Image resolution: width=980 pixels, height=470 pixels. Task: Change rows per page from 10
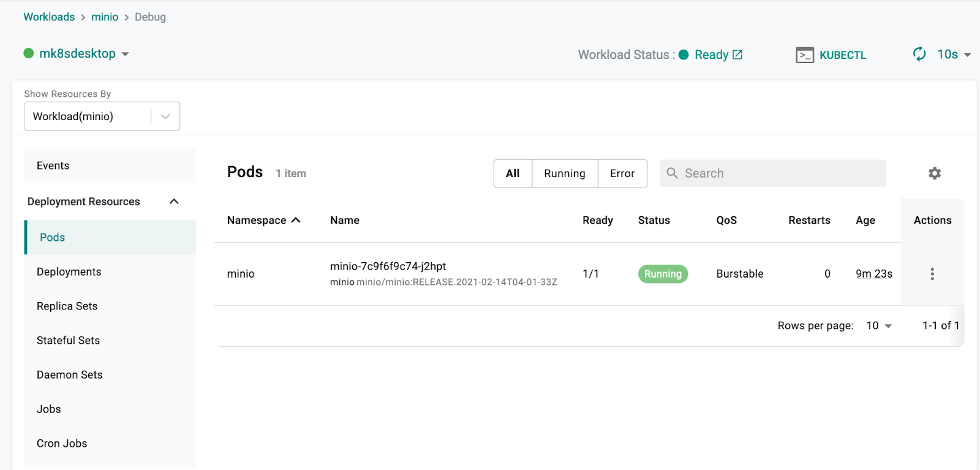[x=879, y=326]
